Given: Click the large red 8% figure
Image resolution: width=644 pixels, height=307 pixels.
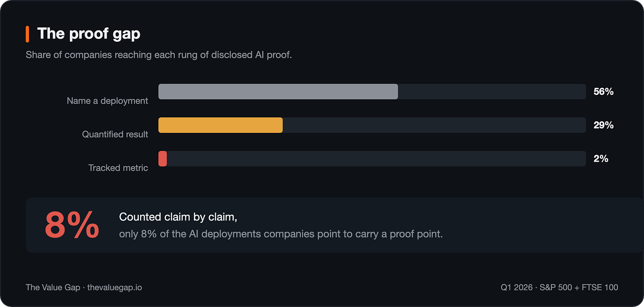Looking at the screenshot, I should pyautogui.click(x=72, y=225).
